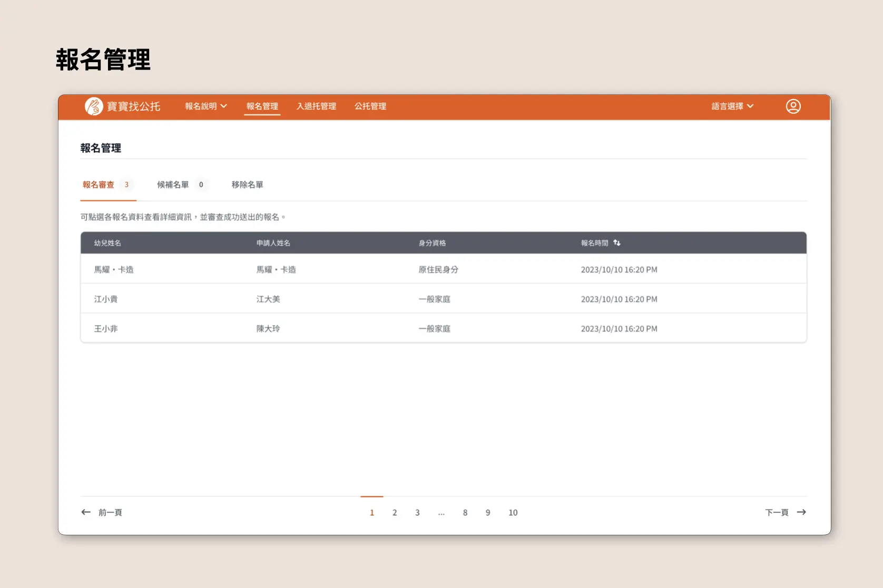Select 入退托管理 in the navigation bar

[x=317, y=106]
